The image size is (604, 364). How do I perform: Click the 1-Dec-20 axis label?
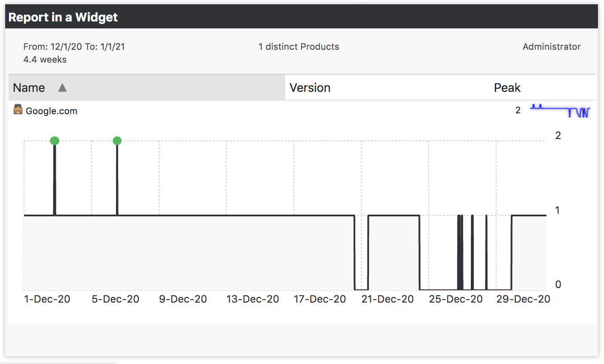47,299
